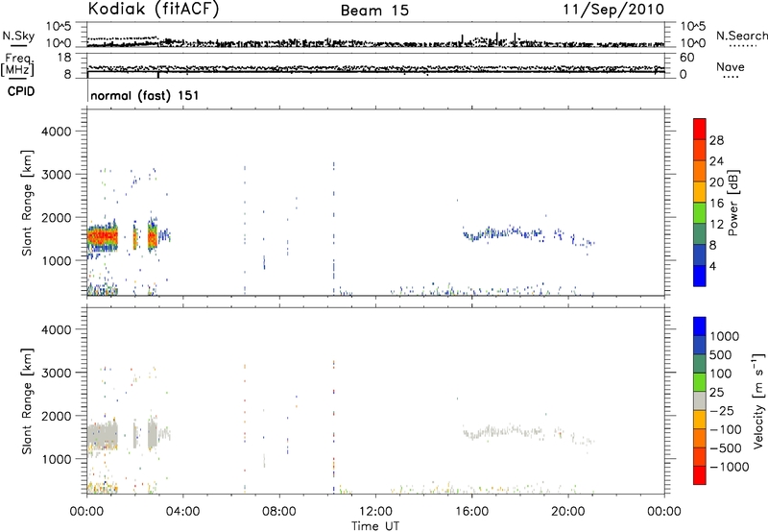Click the "normal (fast) 151" CPID text
768x532 pixels.
tap(145, 95)
